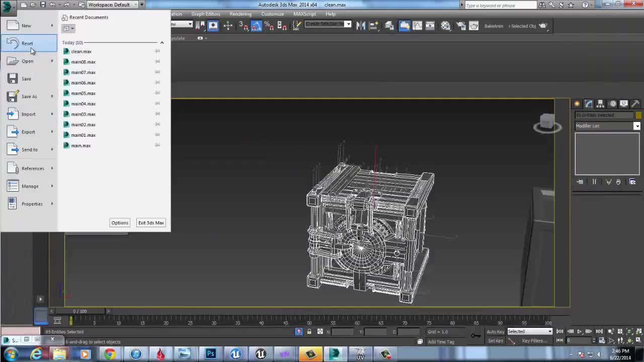This screenshot has height=362, width=644.
Task: Open the Help menu
Action: [x=331, y=14]
